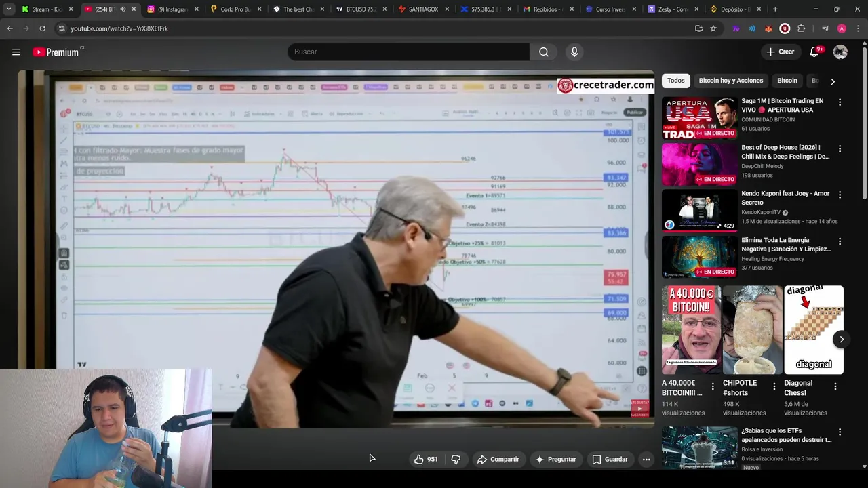Select the Todos filter chip
This screenshot has height=488, width=868.
pos(676,81)
